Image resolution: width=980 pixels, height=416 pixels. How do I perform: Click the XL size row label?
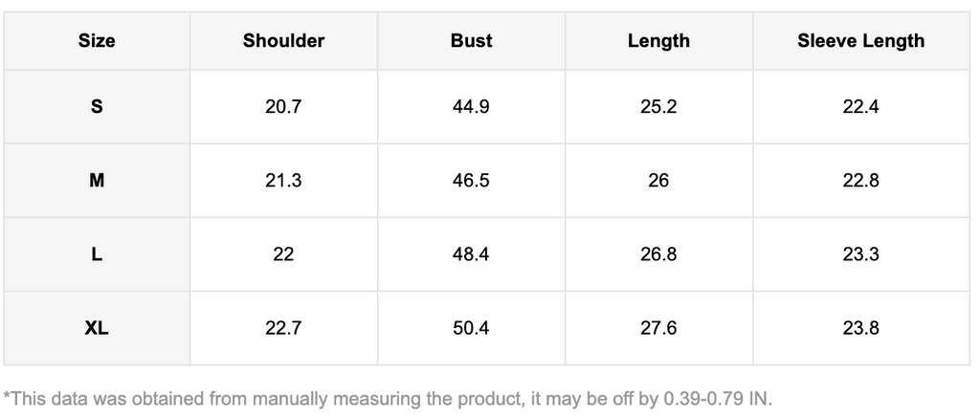[x=97, y=328]
